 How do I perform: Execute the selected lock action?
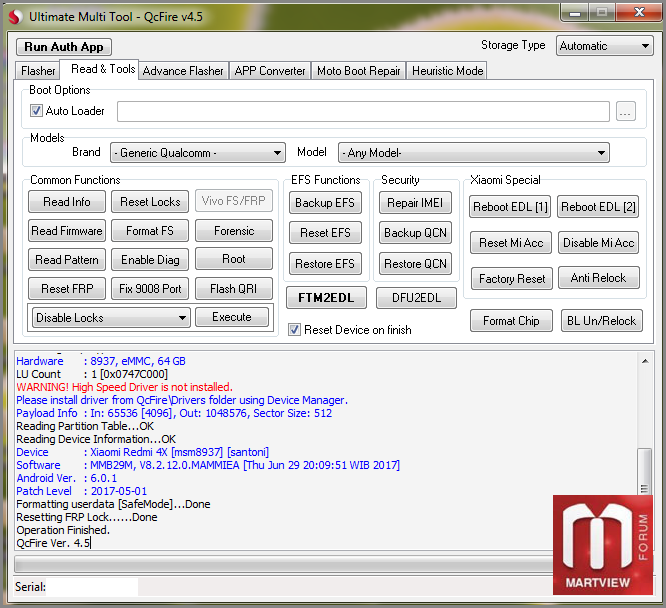(x=232, y=317)
